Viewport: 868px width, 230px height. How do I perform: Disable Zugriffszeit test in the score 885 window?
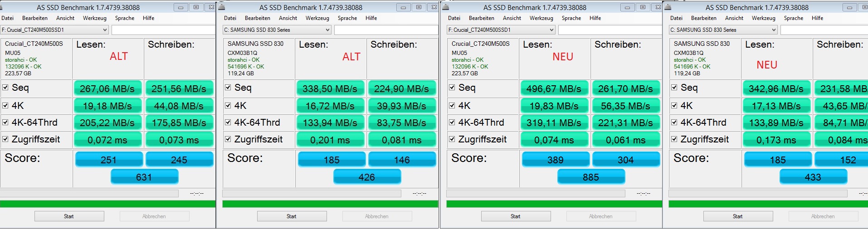[452, 139]
